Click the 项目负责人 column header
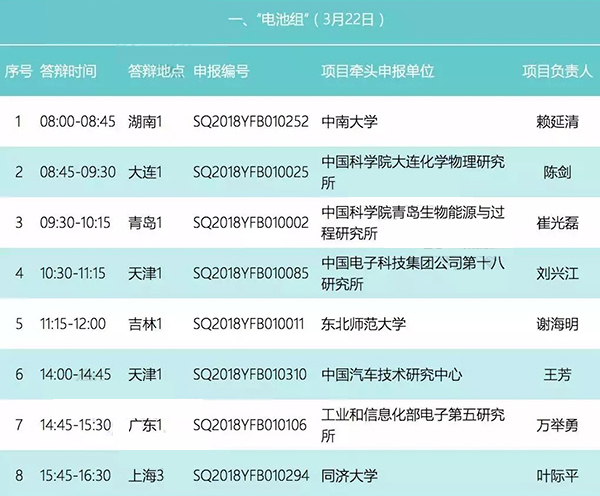 pyautogui.click(x=557, y=72)
